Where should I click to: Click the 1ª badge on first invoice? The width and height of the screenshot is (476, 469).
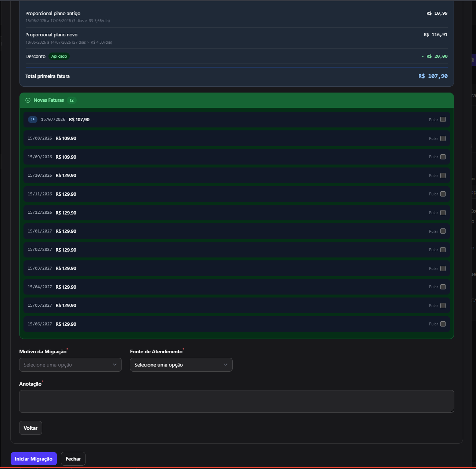[x=33, y=120]
